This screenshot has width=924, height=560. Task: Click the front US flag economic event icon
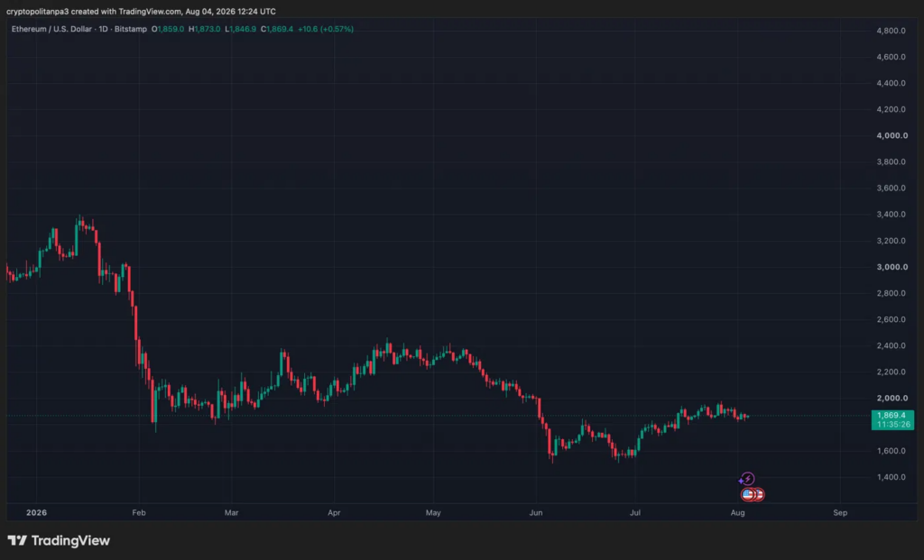tap(748, 495)
